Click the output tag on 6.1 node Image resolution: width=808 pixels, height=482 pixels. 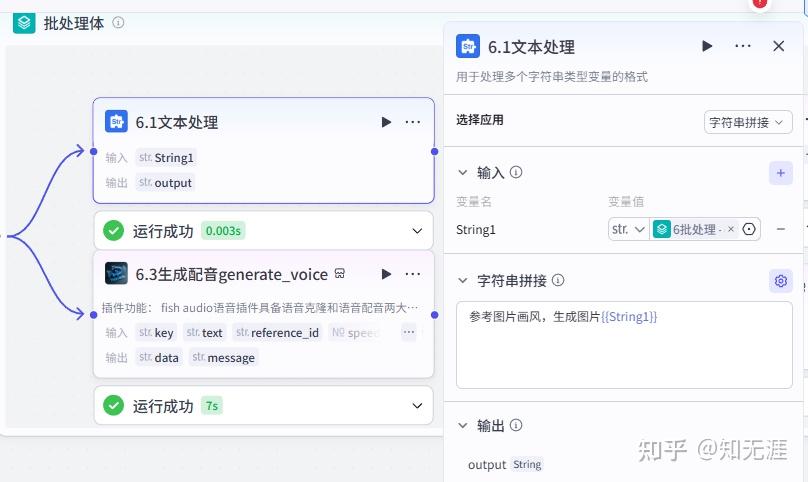[x=165, y=182]
